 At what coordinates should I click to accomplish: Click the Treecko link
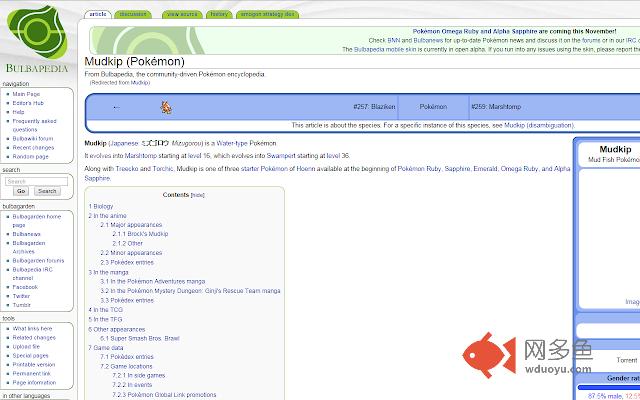click(127, 169)
